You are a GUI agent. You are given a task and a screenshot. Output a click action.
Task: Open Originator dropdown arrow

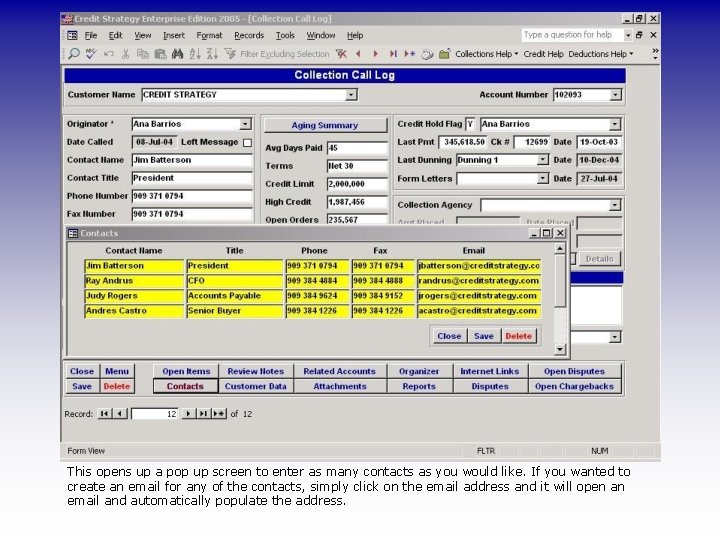[245, 124]
